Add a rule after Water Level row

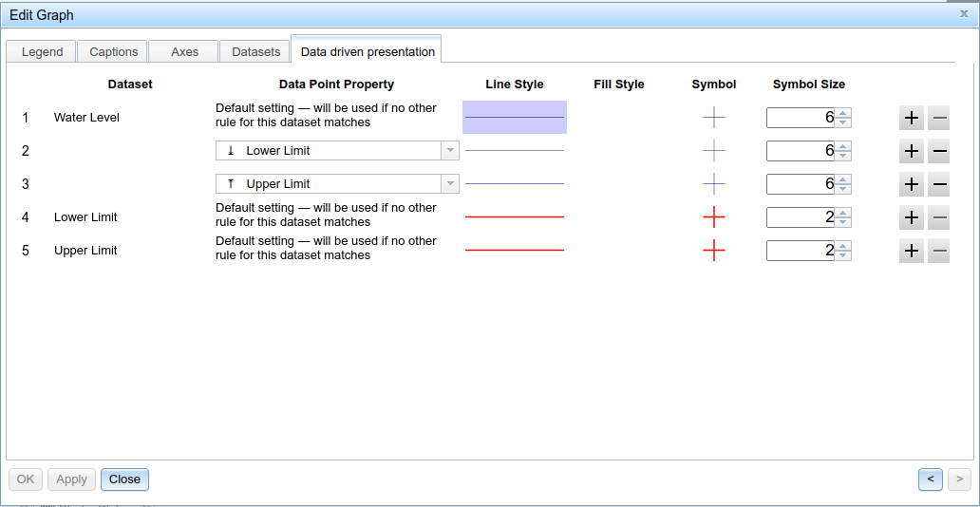[x=911, y=118]
